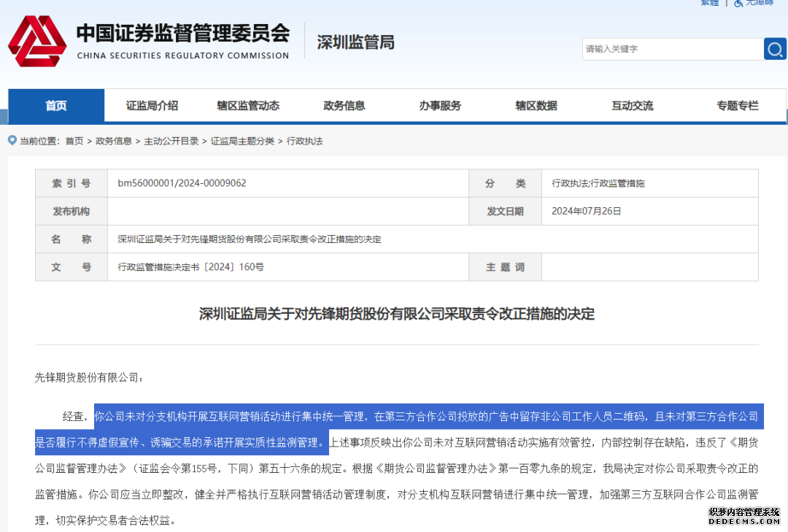Click the 主题词 label cell
Viewport: 788px width, 532px height.
505,267
